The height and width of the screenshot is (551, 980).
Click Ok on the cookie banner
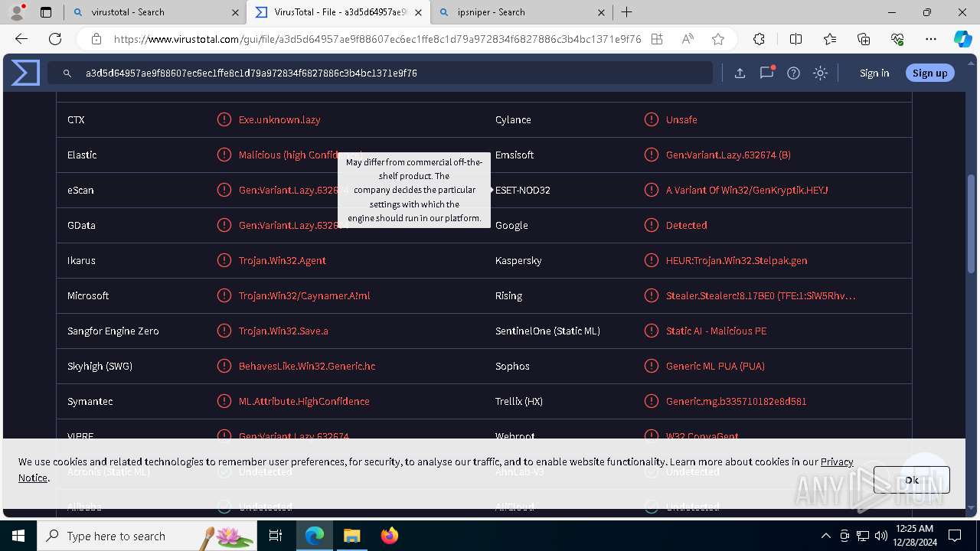pyautogui.click(x=912, y=480)
